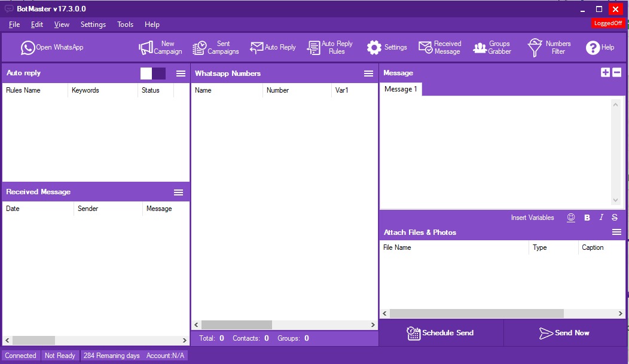
Task: Toggle bold text formatting
Action: click(587, 218)
